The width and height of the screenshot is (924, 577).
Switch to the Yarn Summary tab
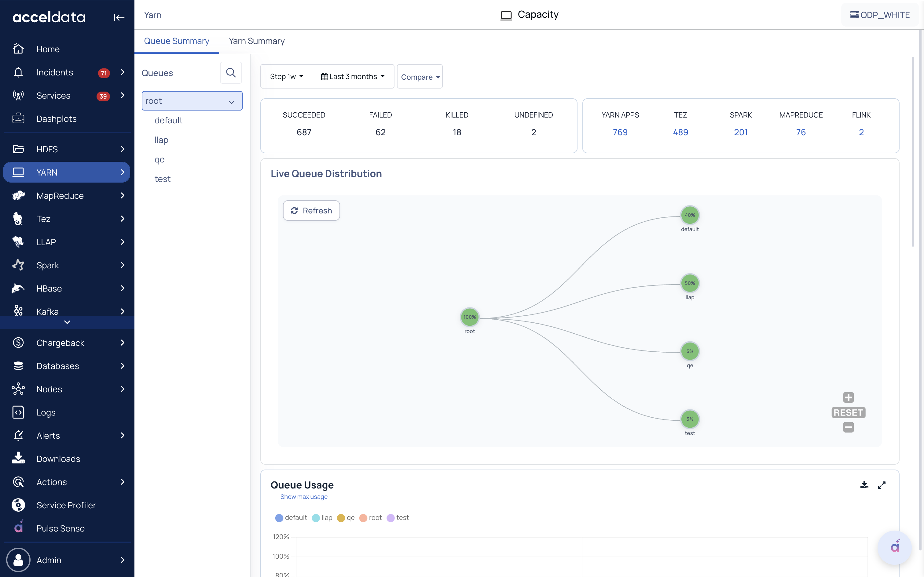(256, 41)
